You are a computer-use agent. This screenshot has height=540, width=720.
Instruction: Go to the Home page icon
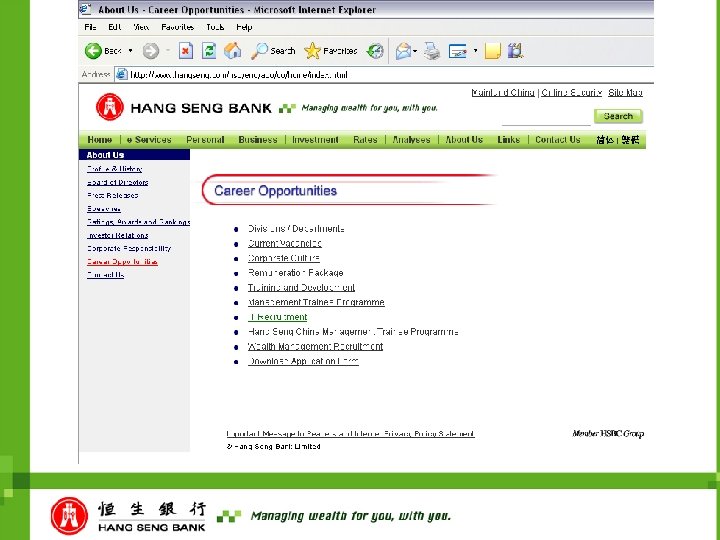[x=232, y=51]
